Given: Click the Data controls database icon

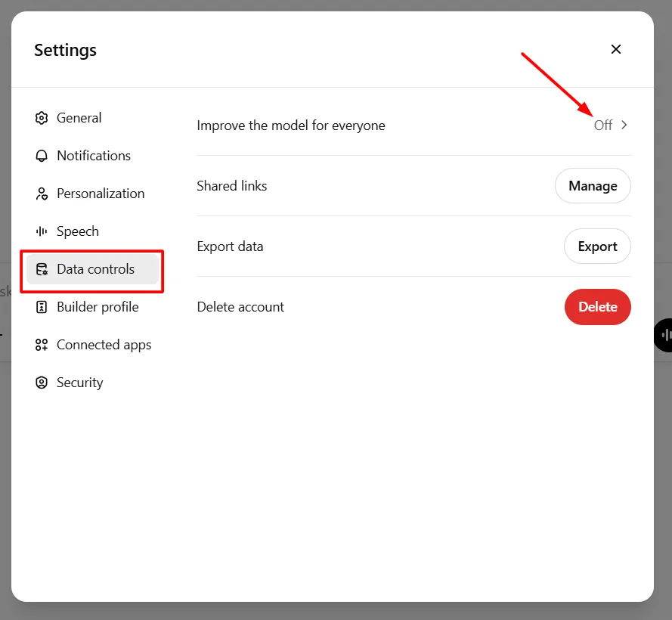Looking at the screenshot, I should [42, 269].
